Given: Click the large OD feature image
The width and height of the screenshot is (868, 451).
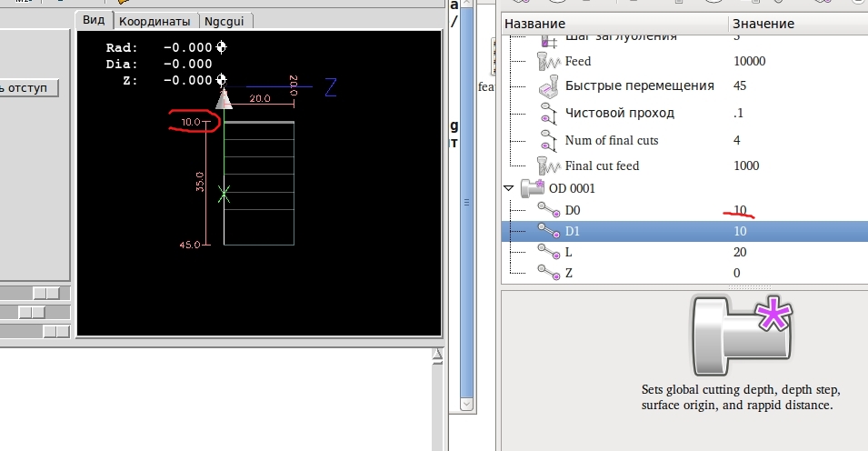Looking at the screenshot, I should 742,336.
